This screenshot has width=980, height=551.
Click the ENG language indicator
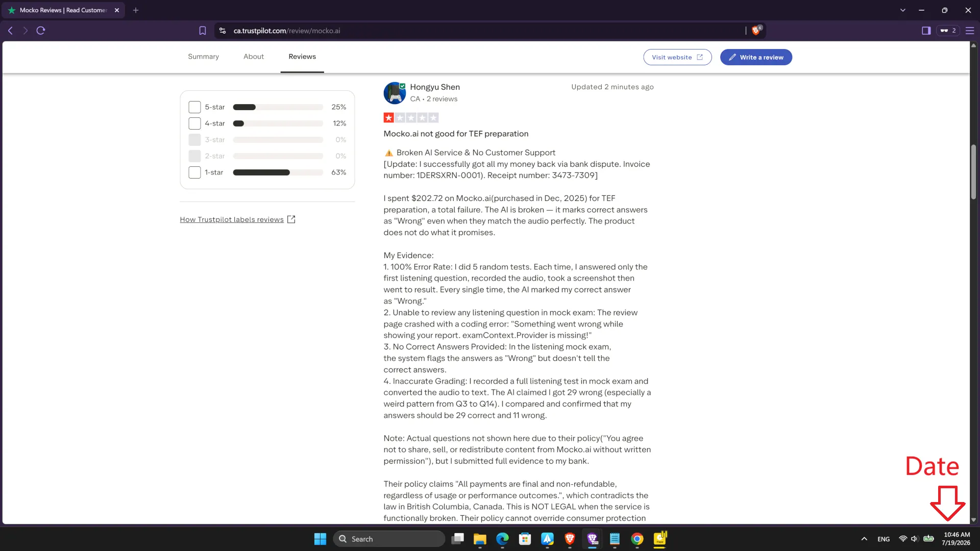[x=884, y=539]
